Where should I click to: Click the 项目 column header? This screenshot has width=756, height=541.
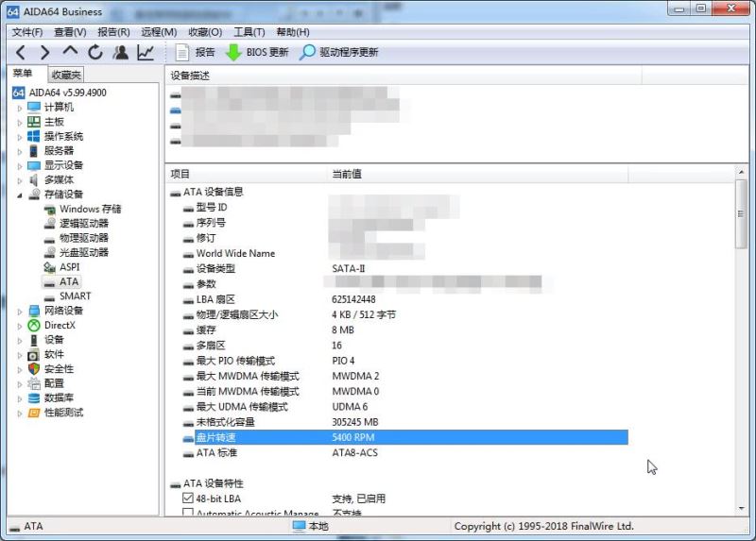(x=246, y=174)
